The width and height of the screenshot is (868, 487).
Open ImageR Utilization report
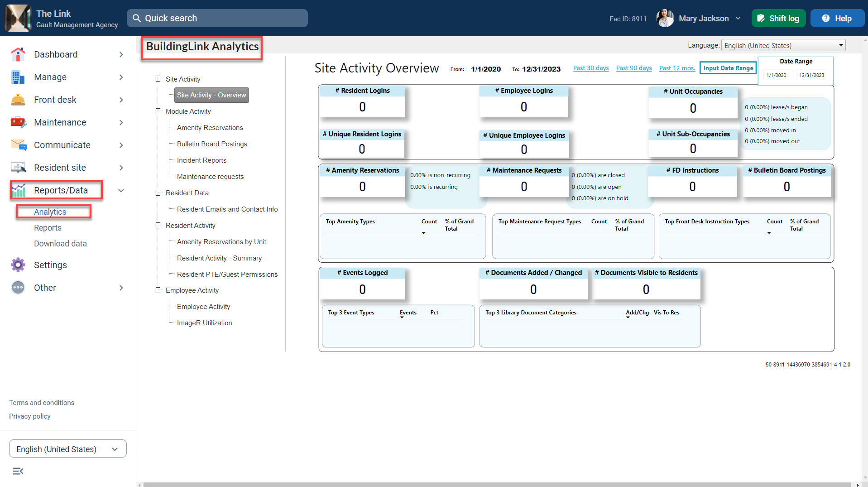click(x=204, y=323)
